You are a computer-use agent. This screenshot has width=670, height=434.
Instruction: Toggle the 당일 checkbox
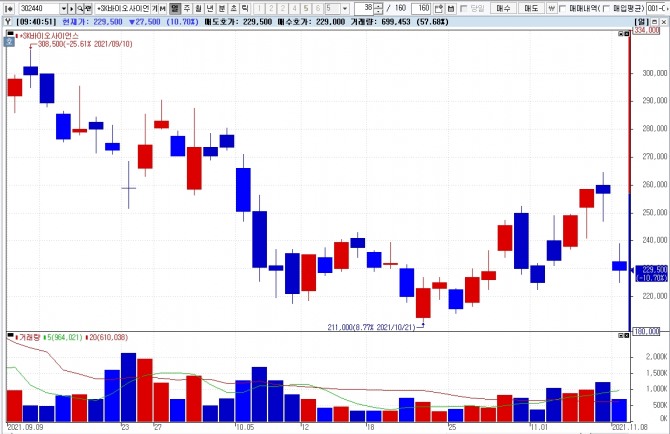464,9
